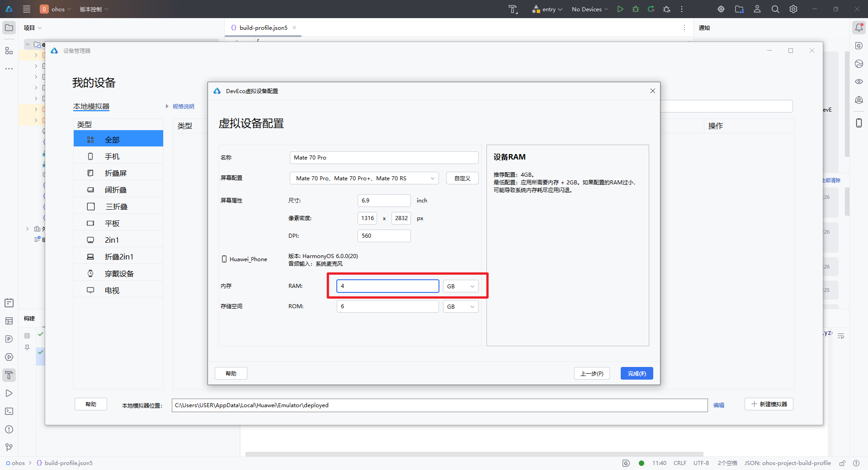Click the 上一步(P) button
The width and height of the screenshot is (868, 470).
[x=592, y=373]
